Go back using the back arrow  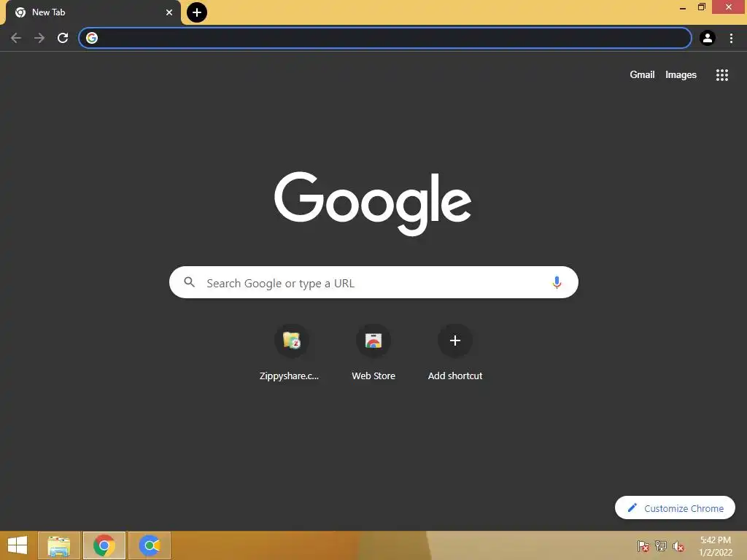16,38
